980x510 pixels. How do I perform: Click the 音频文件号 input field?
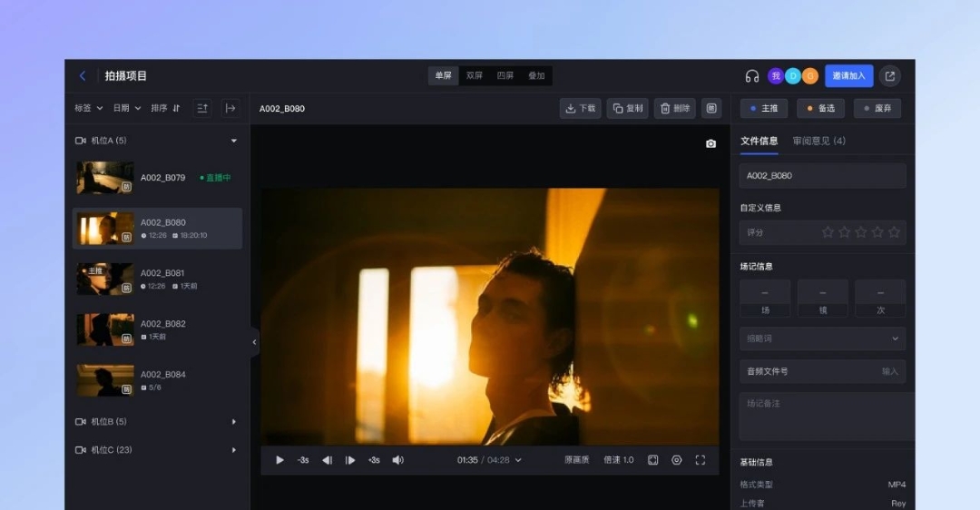point(822,371)
